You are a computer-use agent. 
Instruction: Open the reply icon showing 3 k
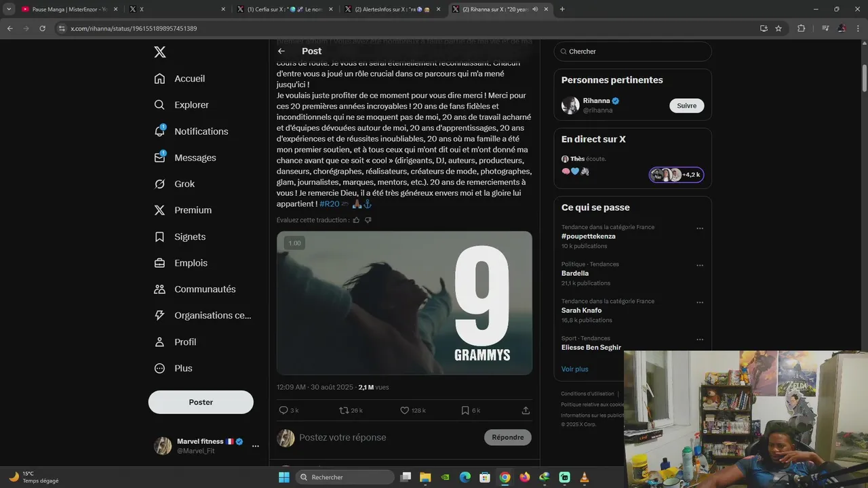pos(288,410)
